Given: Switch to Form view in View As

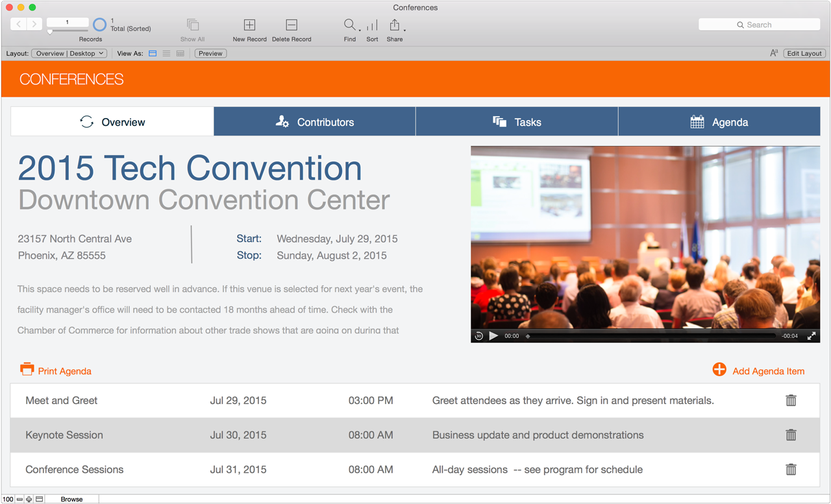Looking at the screenshot, I should 153,54.
